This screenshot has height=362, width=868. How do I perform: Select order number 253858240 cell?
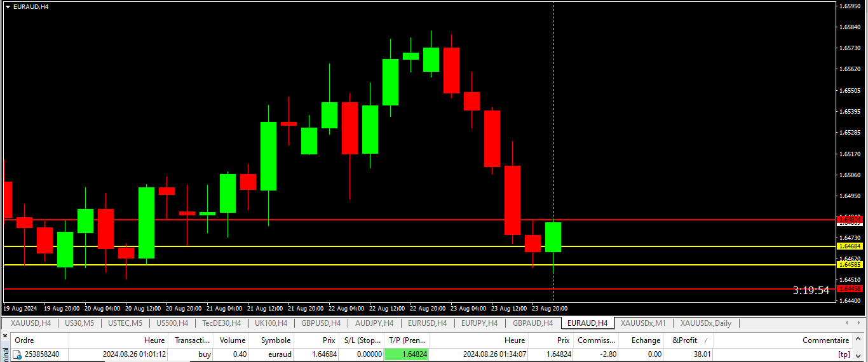pos(42,354)
